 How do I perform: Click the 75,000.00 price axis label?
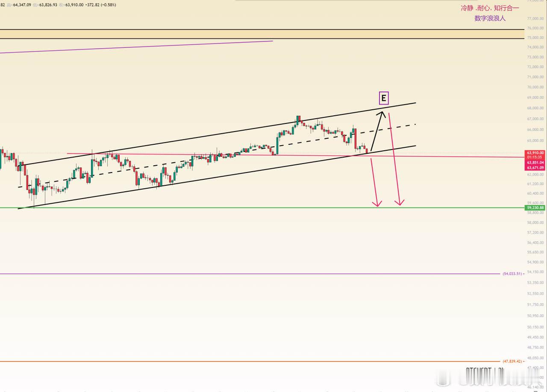click(536, 38)
